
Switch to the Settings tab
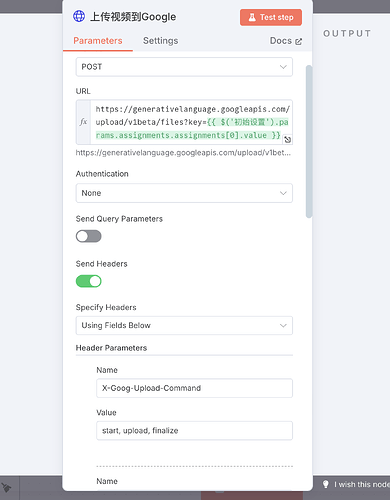click(160, 41)
